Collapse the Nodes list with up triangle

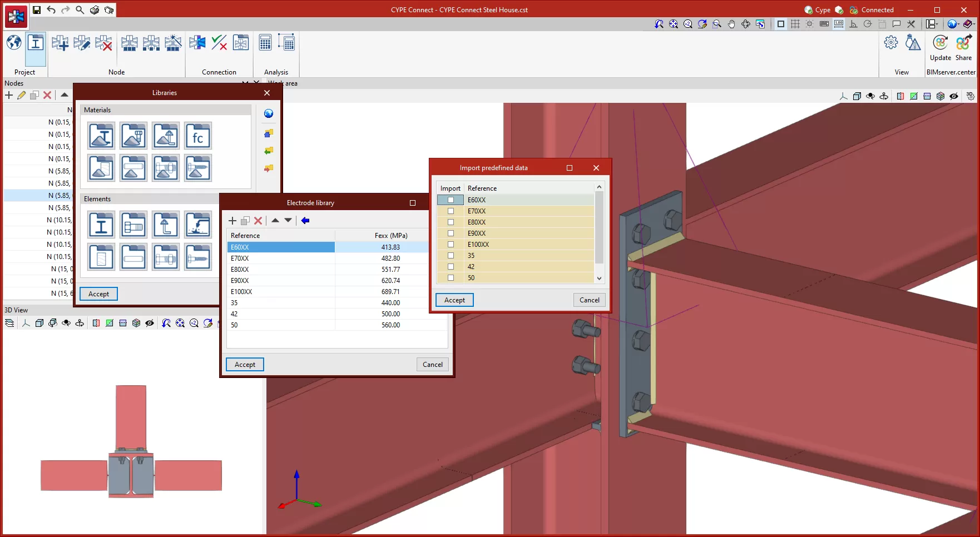click(x=65, y=95)
